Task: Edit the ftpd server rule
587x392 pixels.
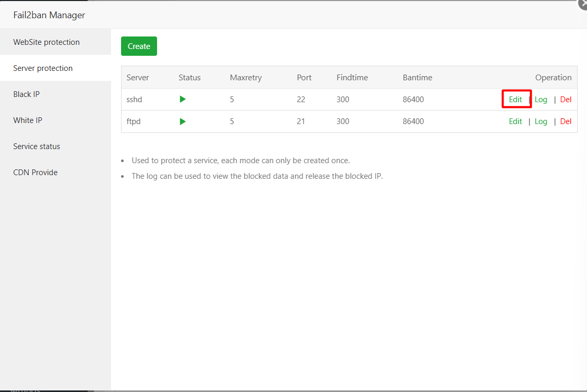Action: 516,121
